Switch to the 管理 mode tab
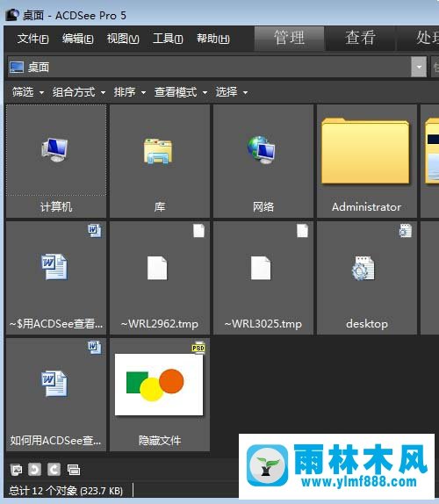 click(289, 38)
